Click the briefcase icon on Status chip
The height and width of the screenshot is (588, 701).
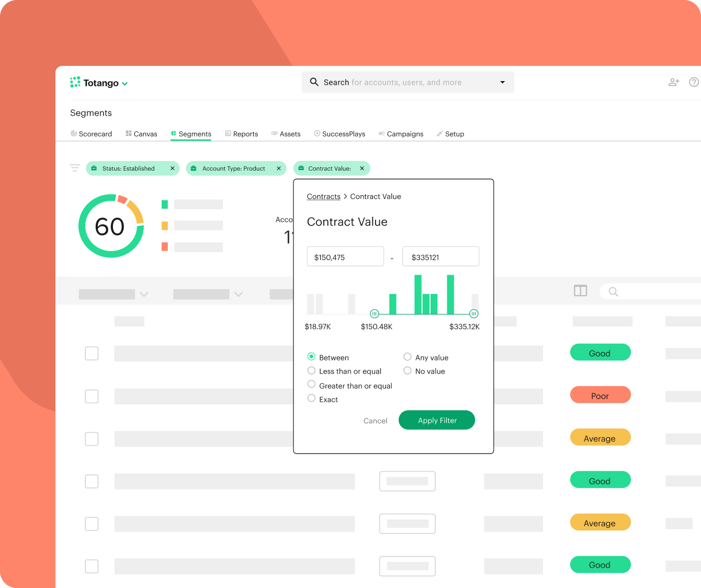[94, 168]
